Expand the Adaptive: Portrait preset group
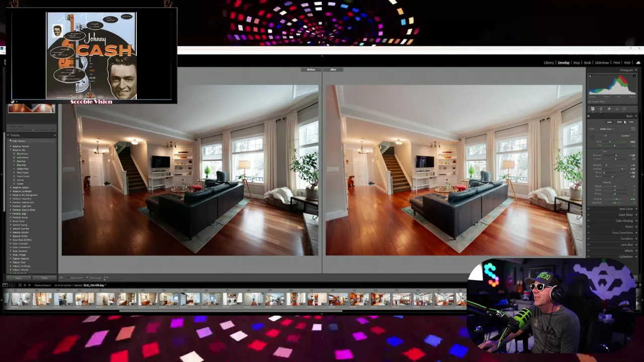Viewport: 644px width, 362px height. pos(11,146)
